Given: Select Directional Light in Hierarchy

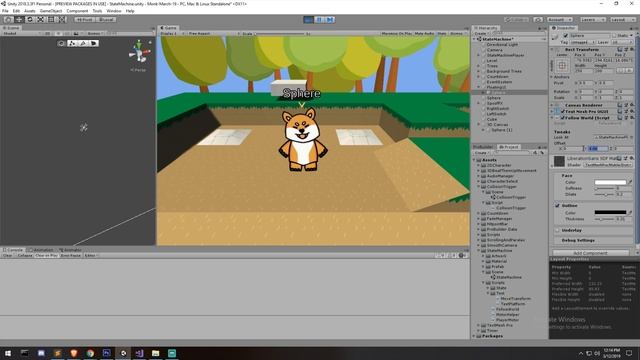Looking at the screenshot, I should (x=502, y=44).
